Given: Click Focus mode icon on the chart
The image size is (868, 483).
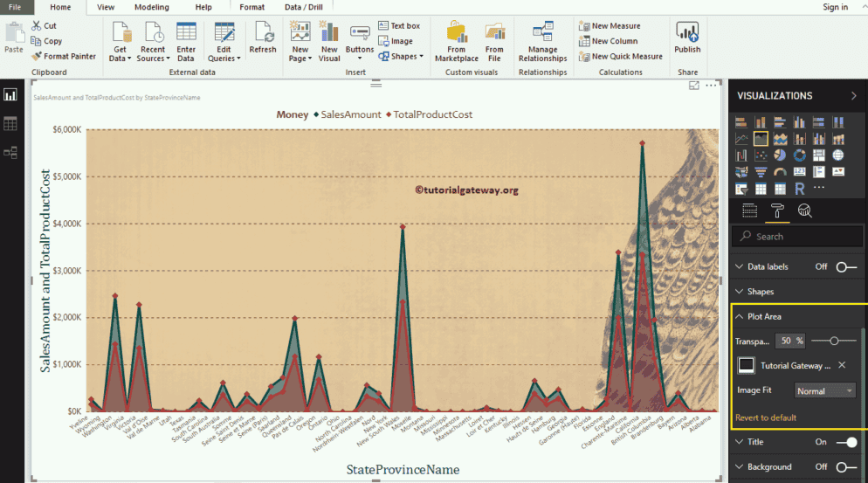Looking at the screenshot, I should click(693, 86).
